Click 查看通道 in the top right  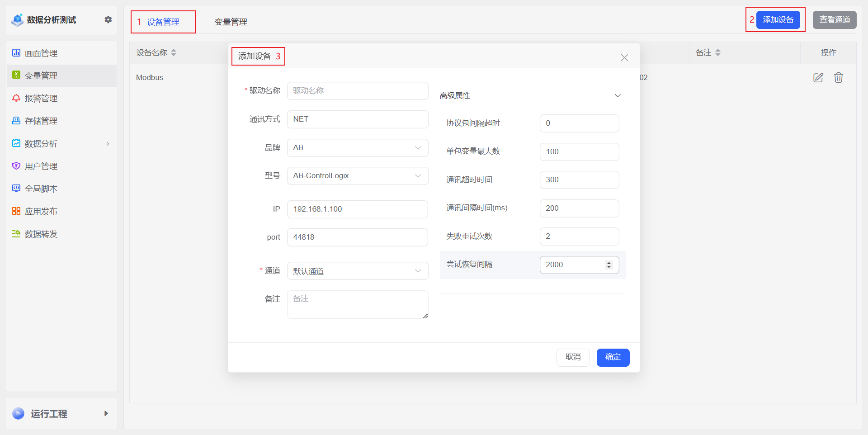point(834,19)
